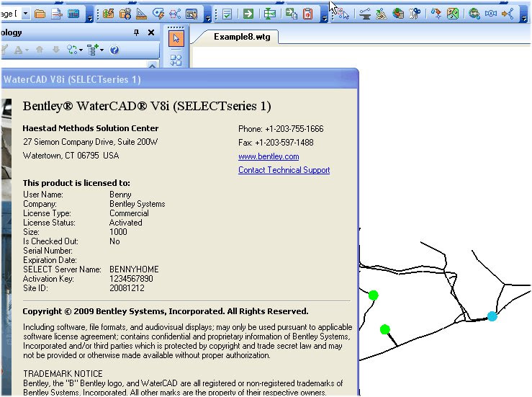Screen dimensions: 532x397
Task: Click the bone and scissors Skelebrator icon
Action: pyautogui.click(x=415, y=14)
